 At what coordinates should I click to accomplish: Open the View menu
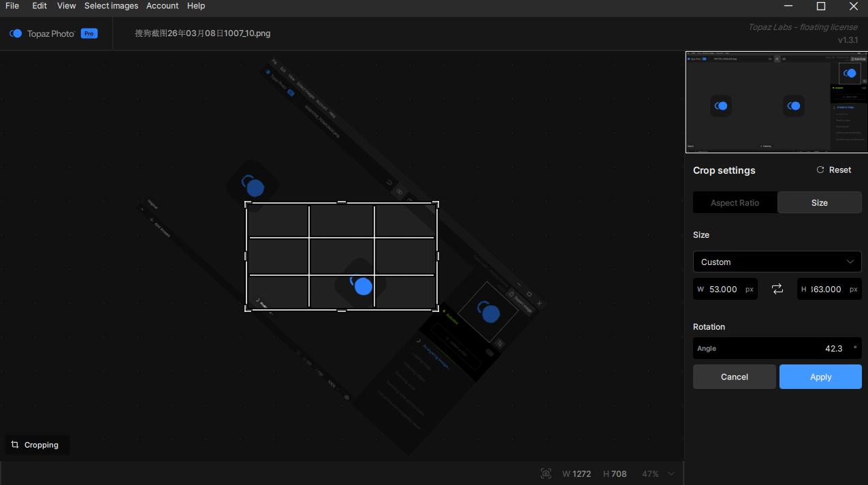click(67, 6)
